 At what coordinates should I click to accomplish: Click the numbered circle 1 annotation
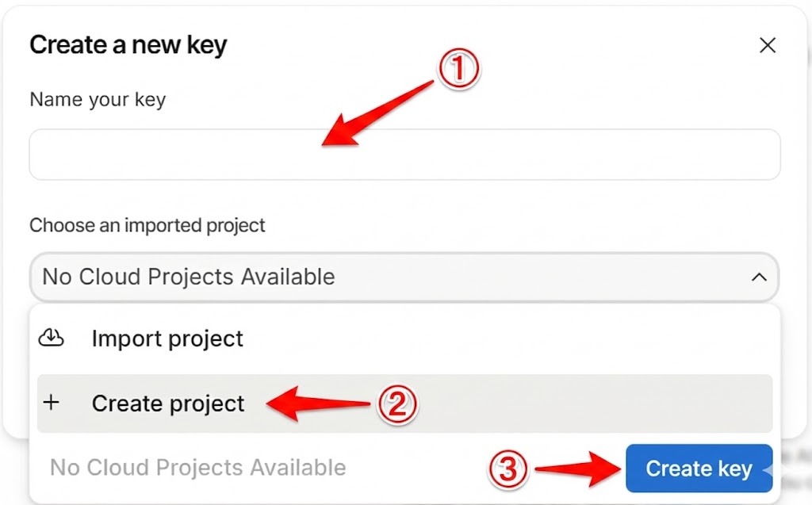click(x=460, y=71)
